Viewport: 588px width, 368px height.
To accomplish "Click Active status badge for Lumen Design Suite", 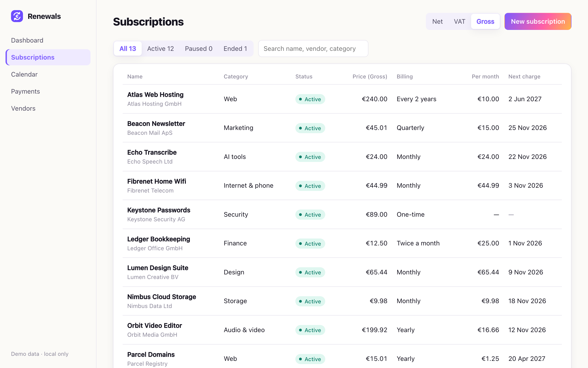I will tap(310, 272).
